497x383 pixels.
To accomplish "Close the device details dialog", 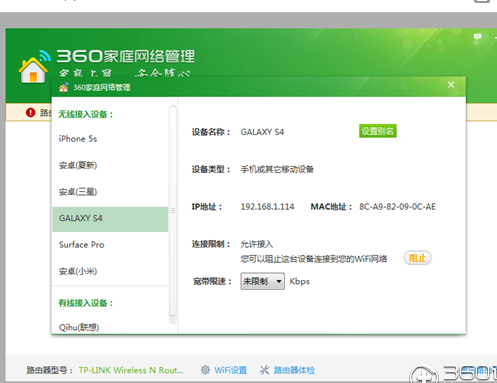I will (451, 85).
